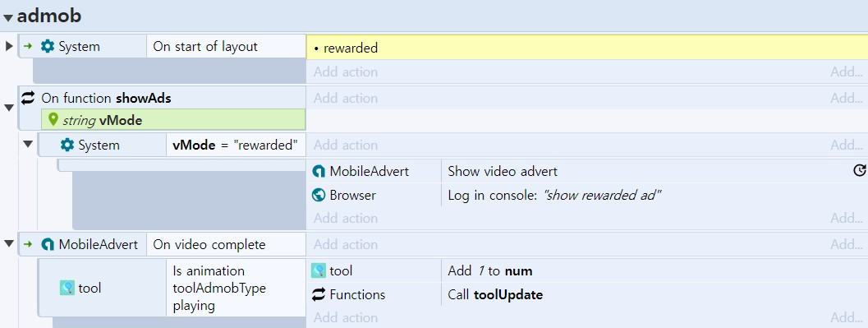This screenshot has width=868, height=328.
Task: Select the string vMode parameter
Action: 172,120
